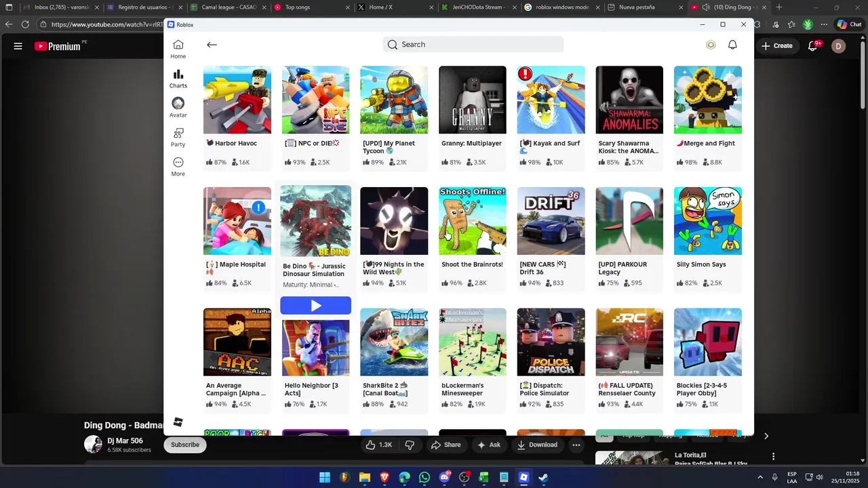Viewport: 868px width, 488px height.
Task: Open 99 Nights in the Wild West thumbnail
Action: point(394,221)
